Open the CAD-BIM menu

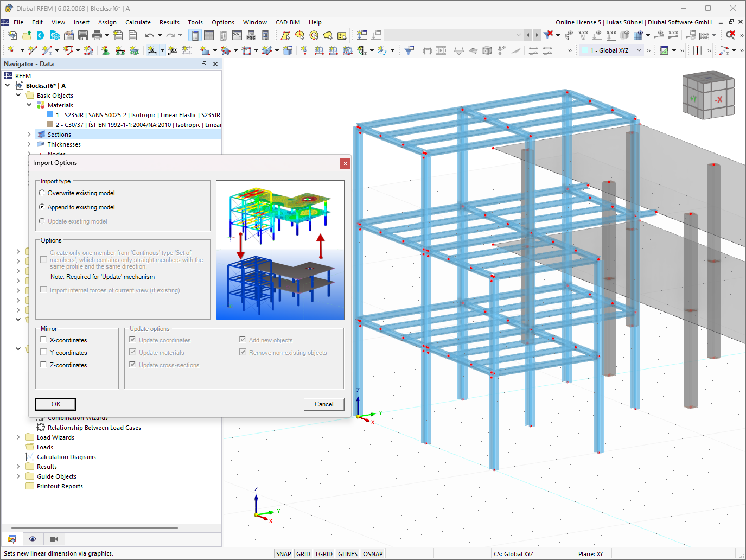coord(288,22)
